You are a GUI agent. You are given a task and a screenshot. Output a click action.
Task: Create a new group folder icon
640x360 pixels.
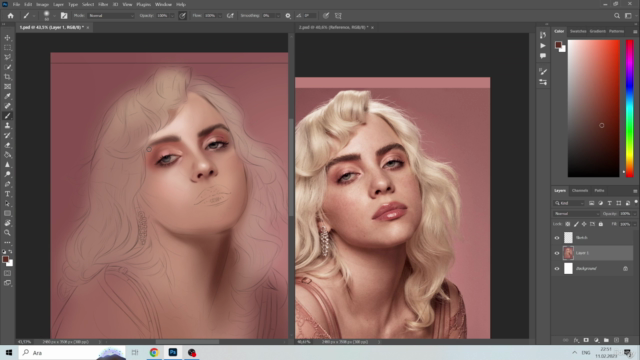point(606,340)
